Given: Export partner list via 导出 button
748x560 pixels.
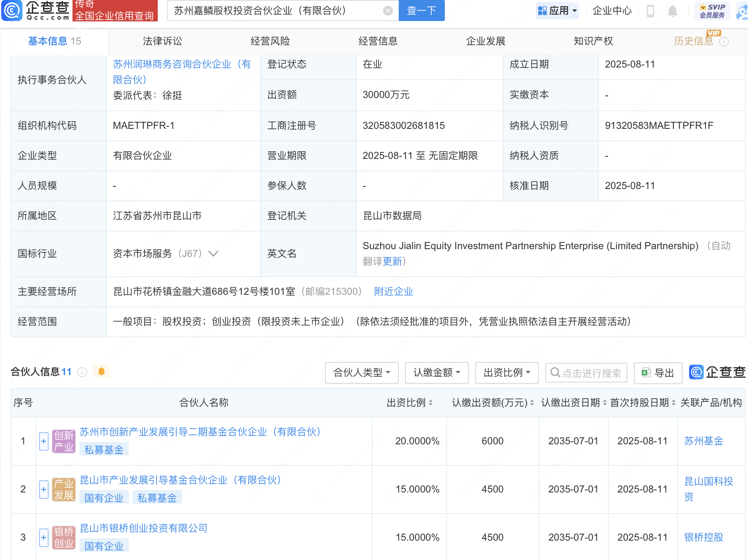Looking at the screenshot, I should [x=658, y=373].
